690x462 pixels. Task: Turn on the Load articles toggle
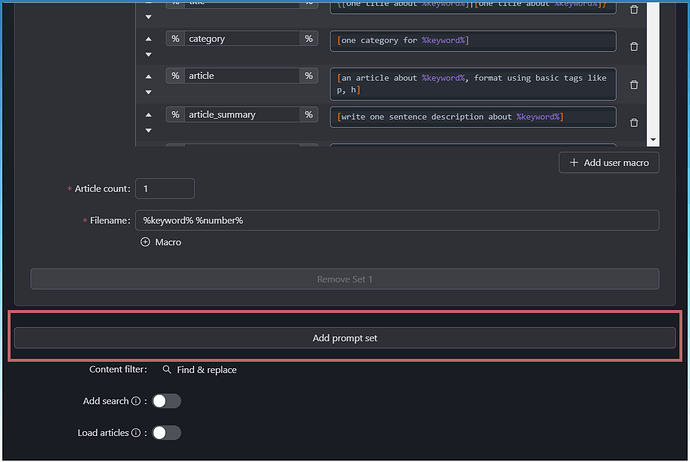[166, 433]
